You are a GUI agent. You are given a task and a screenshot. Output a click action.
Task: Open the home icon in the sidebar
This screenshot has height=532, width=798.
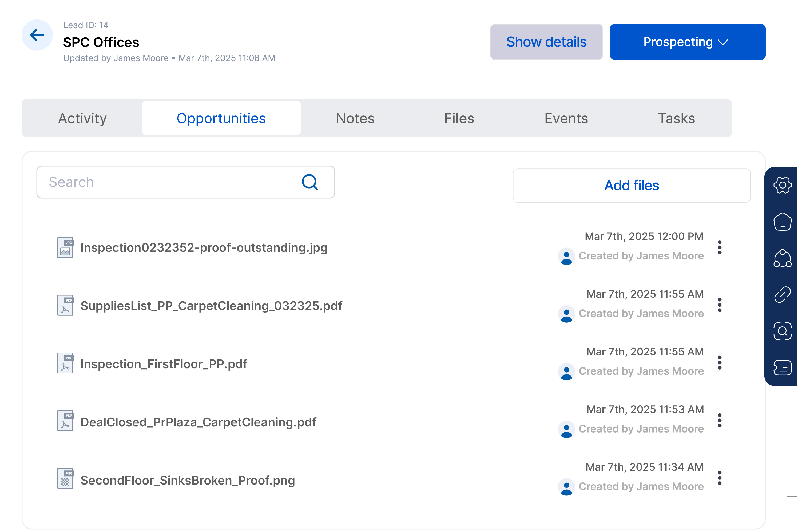[782, 222]
